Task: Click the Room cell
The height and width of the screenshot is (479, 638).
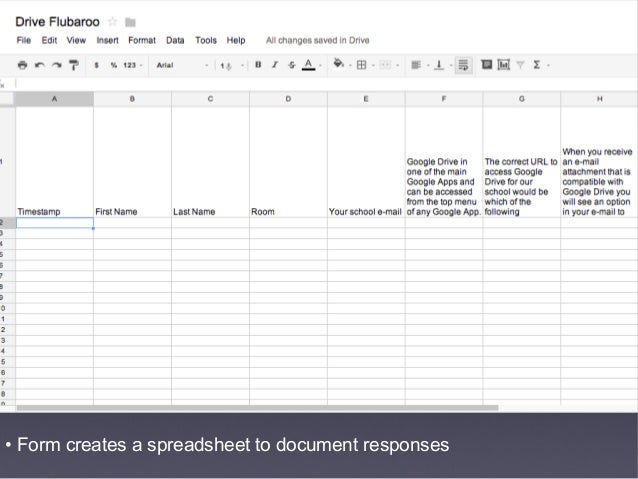Action: 288,162
